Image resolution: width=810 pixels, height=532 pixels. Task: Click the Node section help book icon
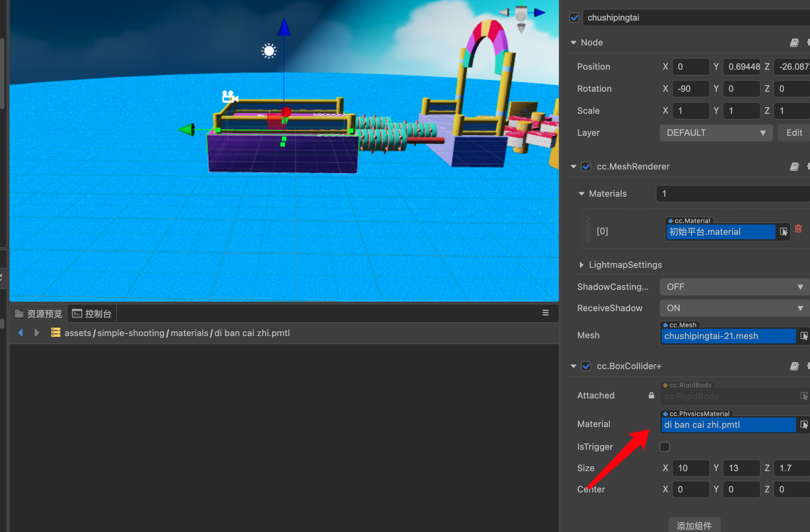(794, 43)
